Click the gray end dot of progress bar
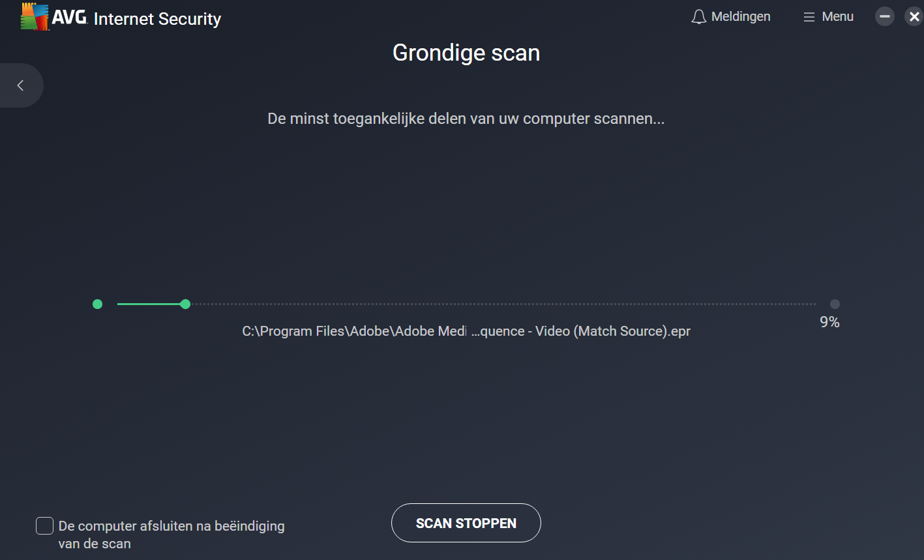Screen dimensions: 924x560 pos(835,304)
